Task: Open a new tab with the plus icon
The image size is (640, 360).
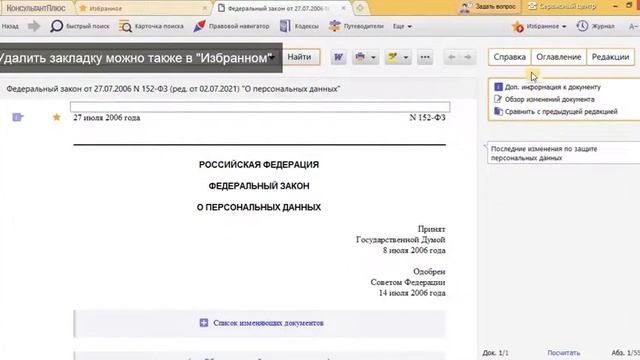Action: coord(360,8)
